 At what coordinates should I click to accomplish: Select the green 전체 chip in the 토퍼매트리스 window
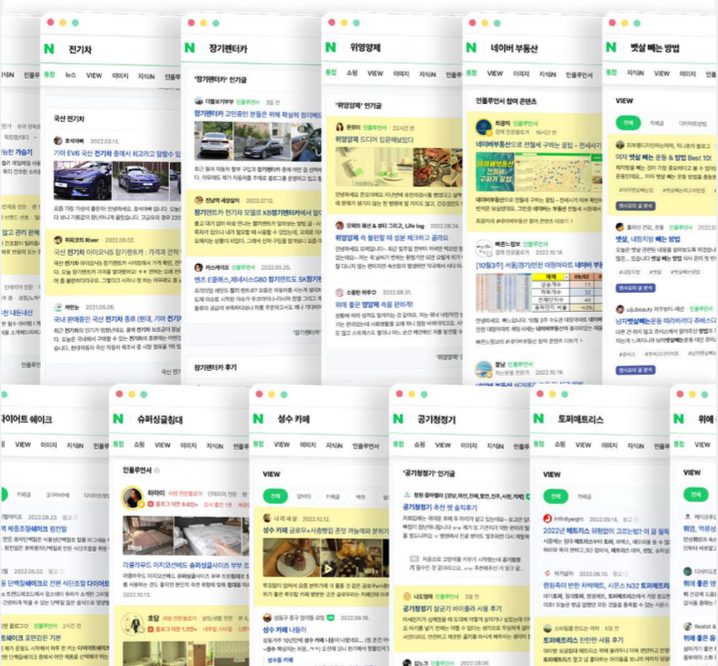click(555, 496)
